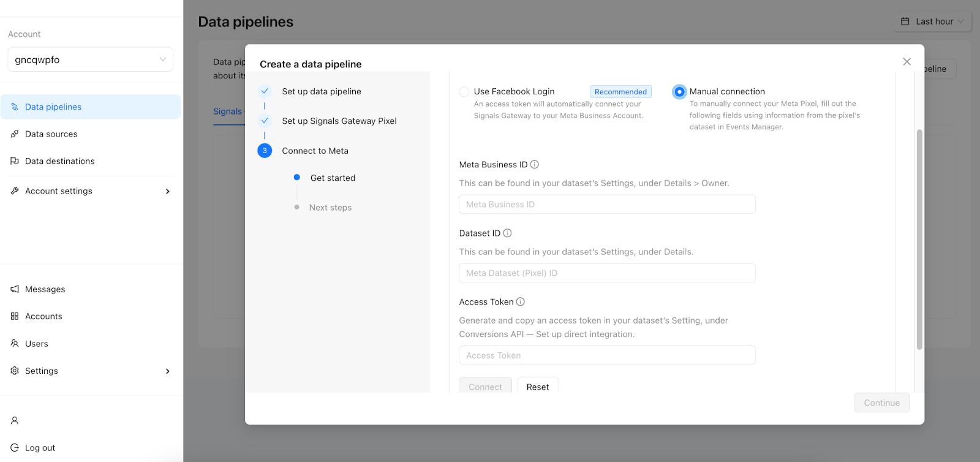Click the Data pipelines page heading

click(x=246, y=21)
